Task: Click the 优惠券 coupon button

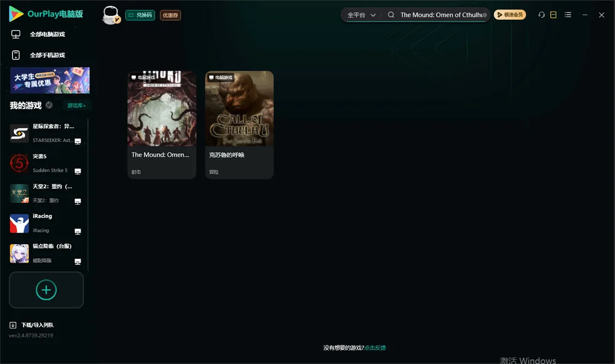Action: pos(170,15)
